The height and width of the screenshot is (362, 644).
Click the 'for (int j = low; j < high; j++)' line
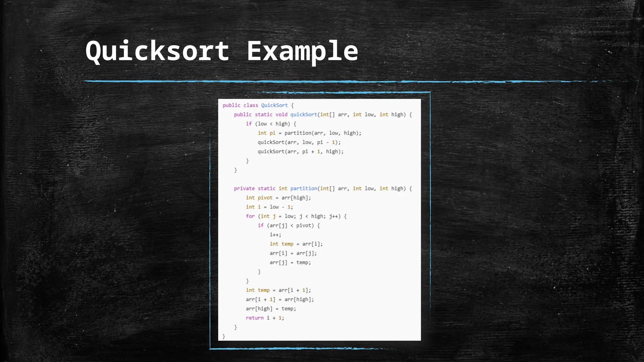pos(296,216)
